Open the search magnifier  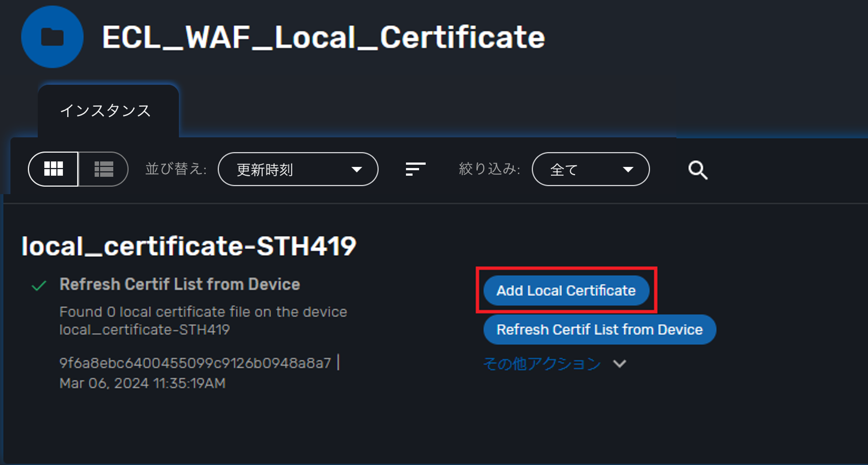point(697,170)
